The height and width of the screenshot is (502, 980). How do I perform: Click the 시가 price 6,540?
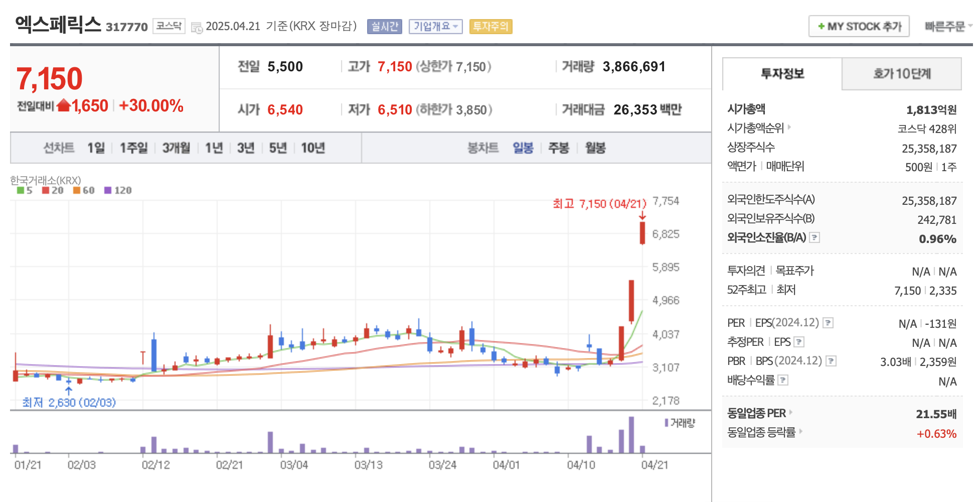pyautogui.click(x=285, y=110)
